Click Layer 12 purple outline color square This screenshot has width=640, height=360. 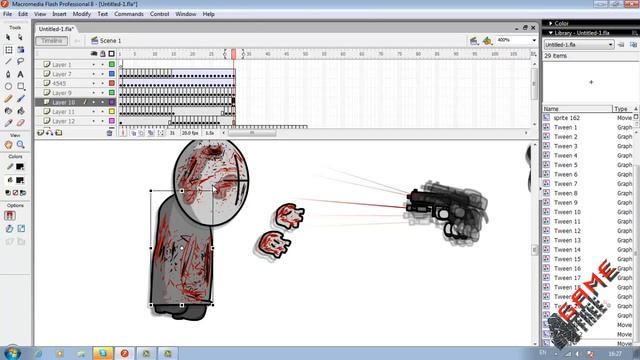112,121
